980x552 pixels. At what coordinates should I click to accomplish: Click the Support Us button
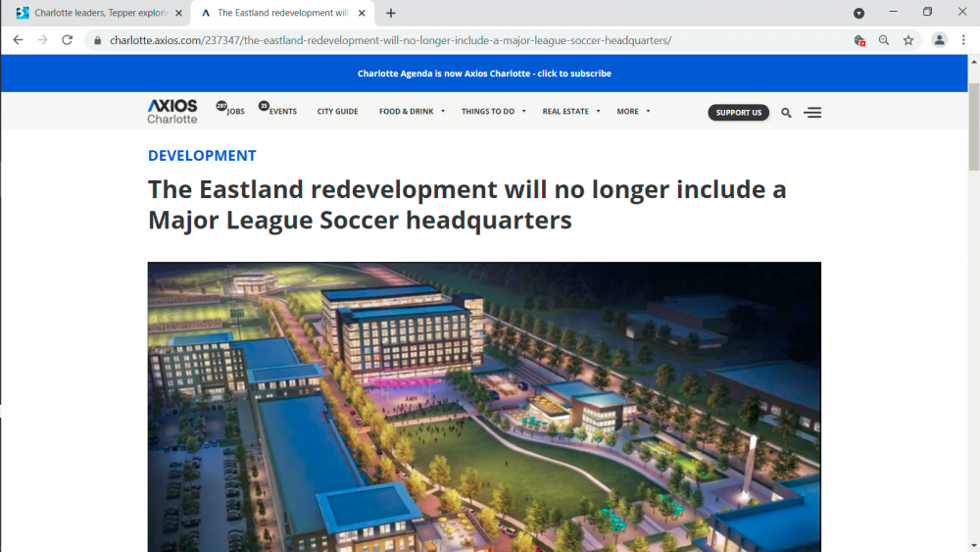tap(738, 113)
